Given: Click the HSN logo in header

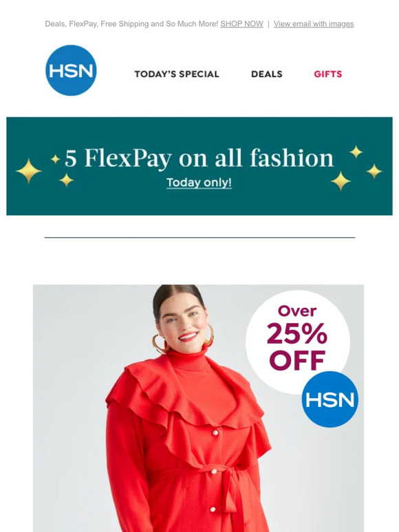Looking at the screenshot, I should click(71, 70).
